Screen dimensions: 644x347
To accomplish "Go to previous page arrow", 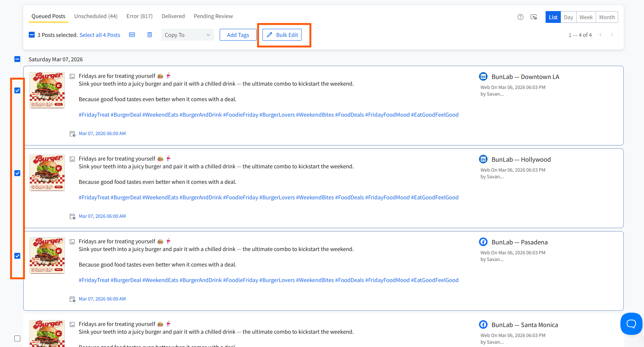I will 601,35.
